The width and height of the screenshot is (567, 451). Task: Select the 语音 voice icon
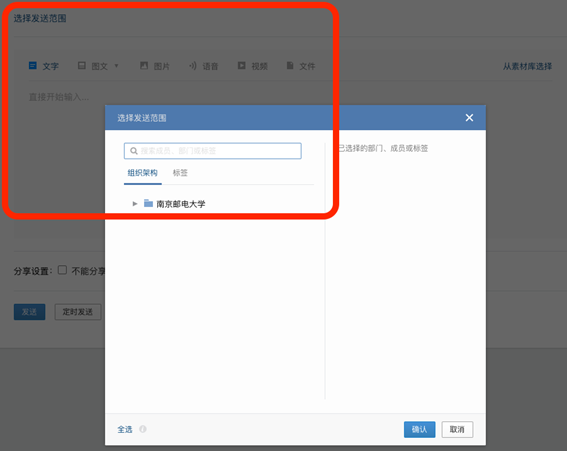[193, 65]
